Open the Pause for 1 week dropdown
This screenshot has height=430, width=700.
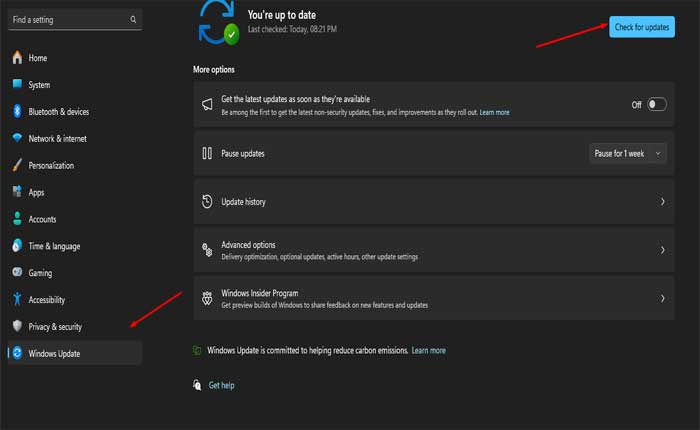628,154
